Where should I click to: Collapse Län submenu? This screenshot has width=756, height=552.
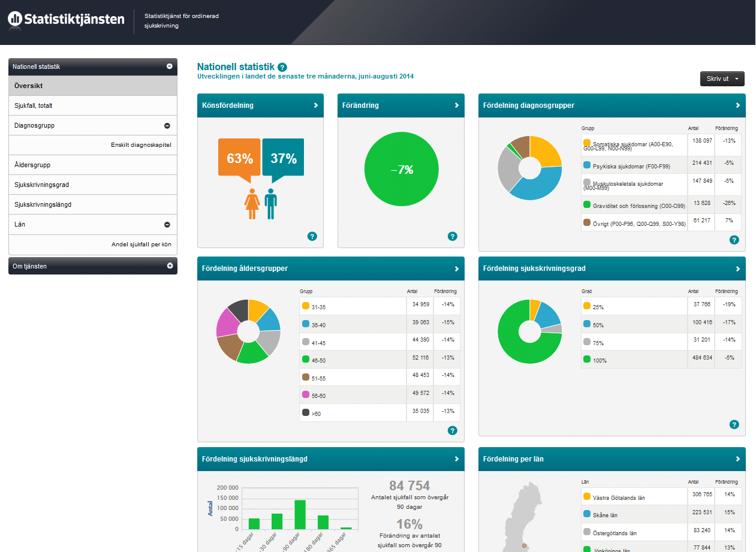167,225
